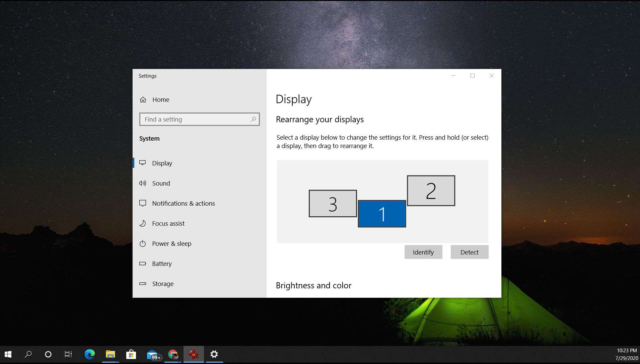
Task: Open the red splat app on taskbar
Action: pyautogui.click(x=194, y=354)
